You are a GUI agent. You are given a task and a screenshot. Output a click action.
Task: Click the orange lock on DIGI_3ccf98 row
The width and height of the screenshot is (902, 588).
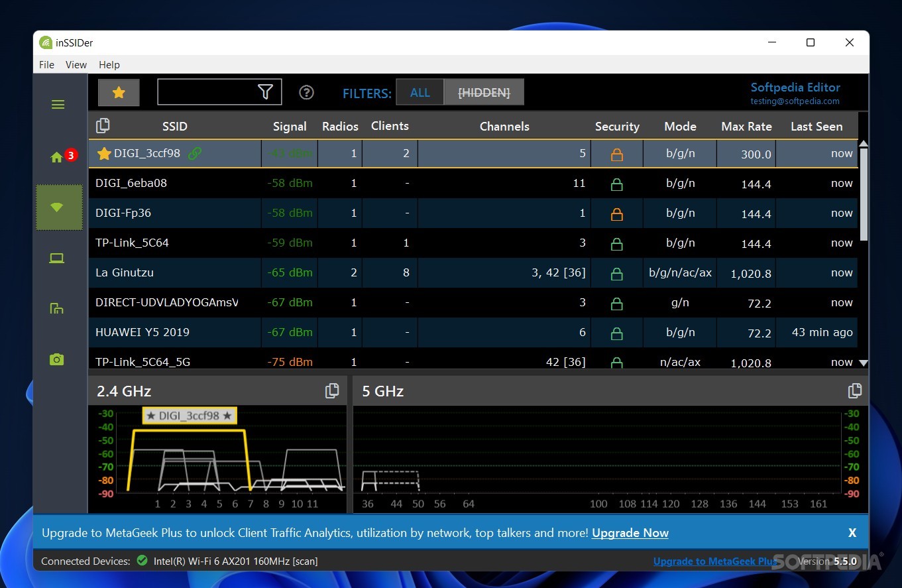pyautogui.click(x=617, y=154)
